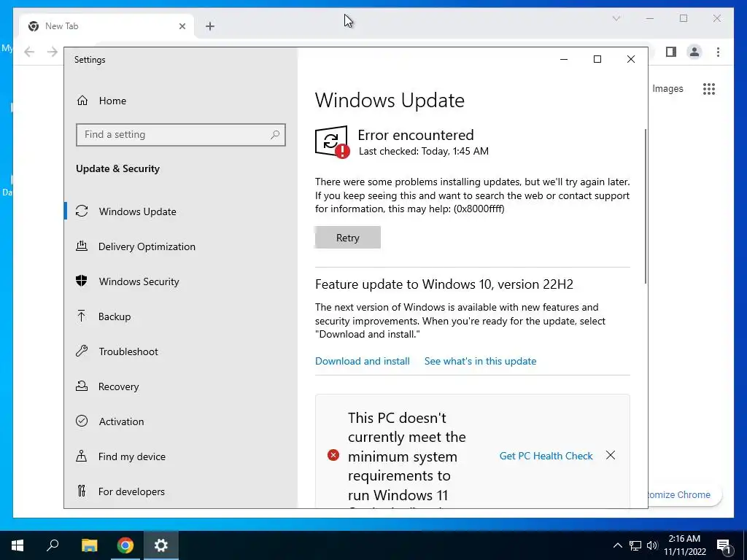Viewport: 747px width, 560px height.
Task: Select Delivery Optimization icon in sidebar
Action: click(x=82, y=246)
